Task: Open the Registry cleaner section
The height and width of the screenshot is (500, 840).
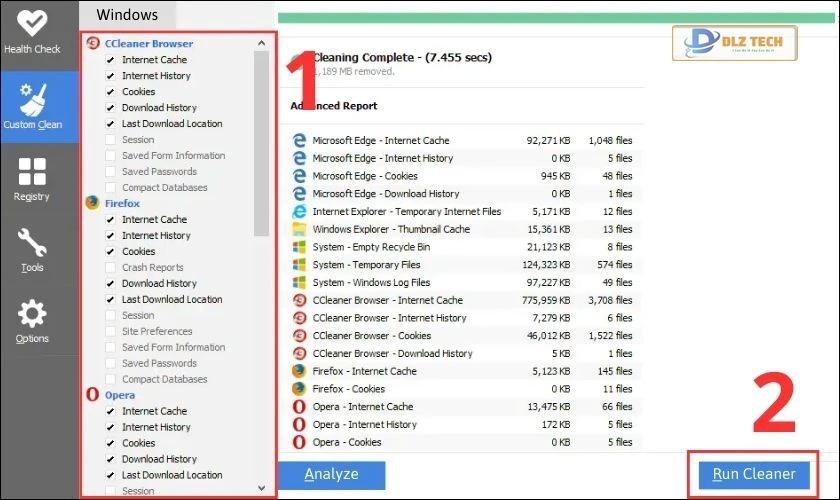Action: pyautogui.click(x=32, y=178)
